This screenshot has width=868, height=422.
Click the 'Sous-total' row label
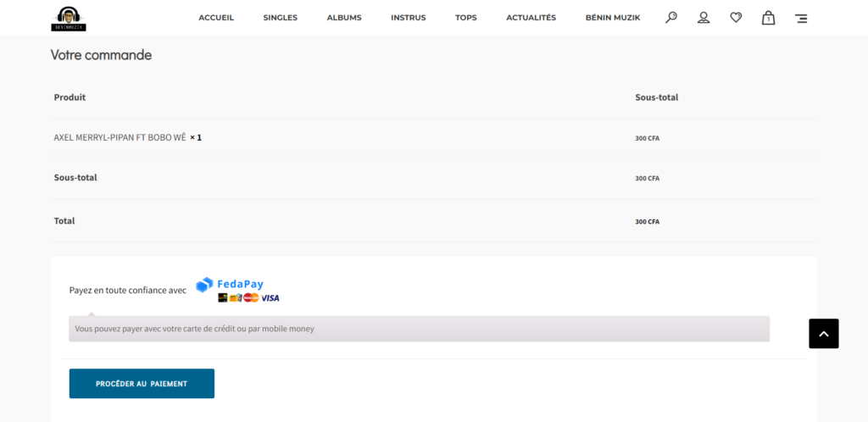(75, 178)
